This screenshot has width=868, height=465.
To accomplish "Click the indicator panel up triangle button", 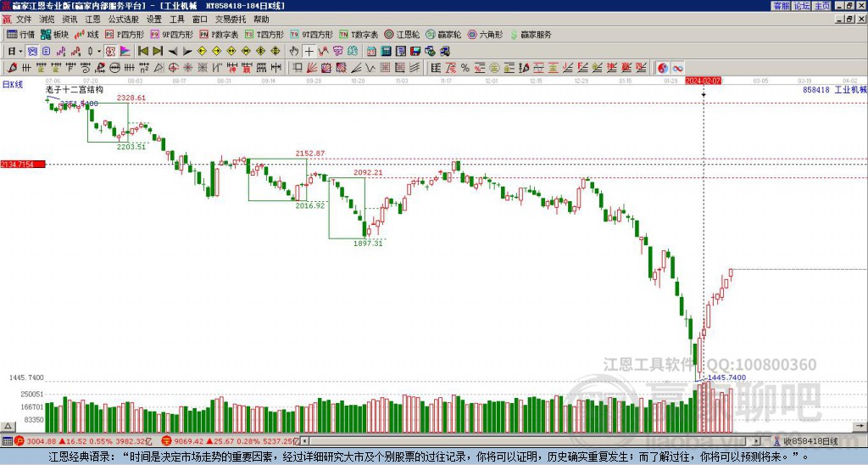I will (8, 427).
